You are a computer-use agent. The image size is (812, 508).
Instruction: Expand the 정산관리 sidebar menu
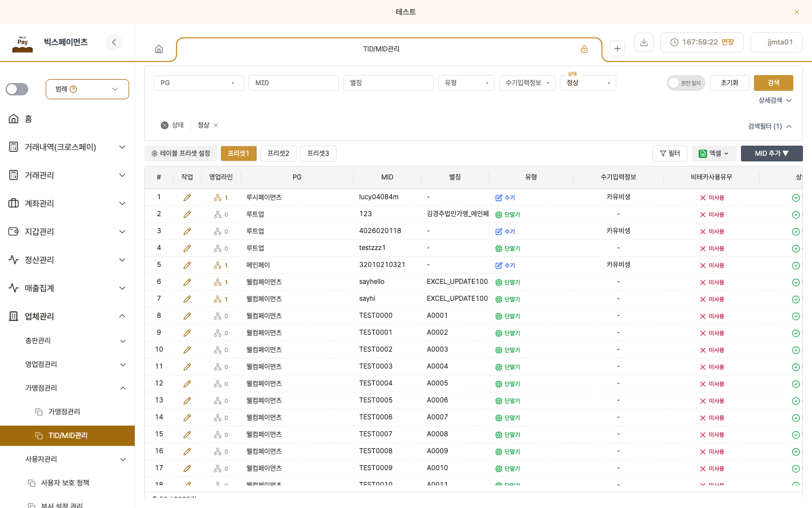coord(67,260)
